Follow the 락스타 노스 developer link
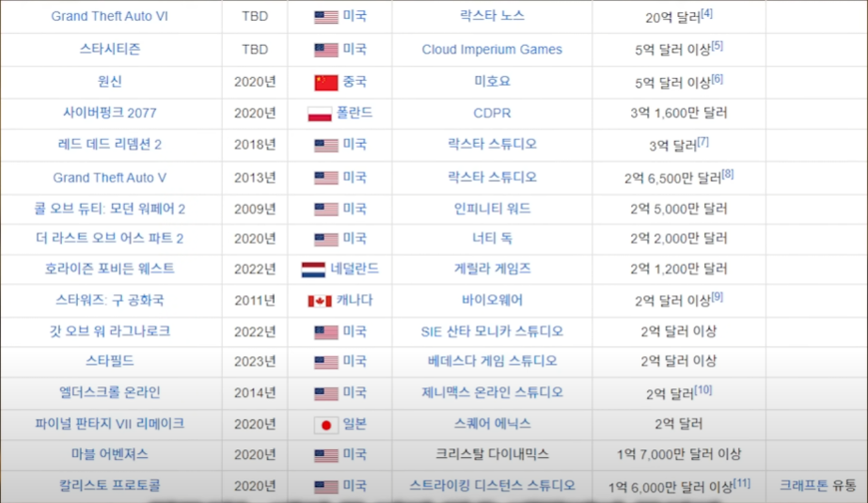868x503 pixels. click(492, 16)
